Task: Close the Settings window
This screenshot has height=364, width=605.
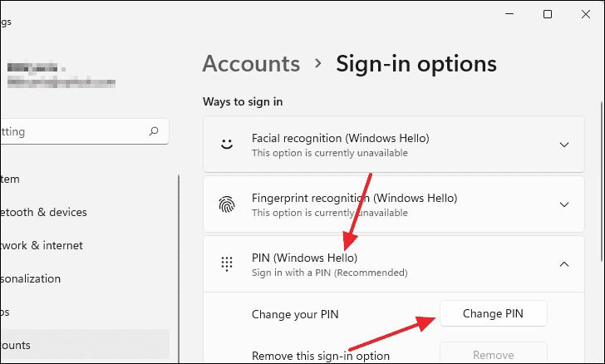Action: [586, 14]
